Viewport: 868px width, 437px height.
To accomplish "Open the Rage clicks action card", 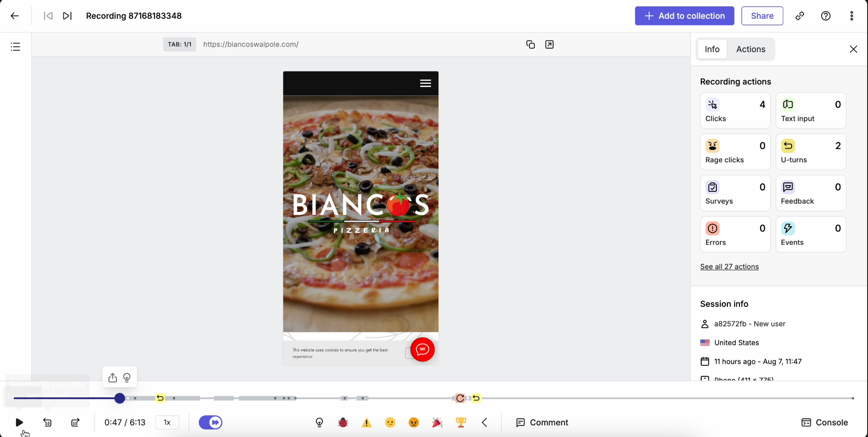I will 735,152.
